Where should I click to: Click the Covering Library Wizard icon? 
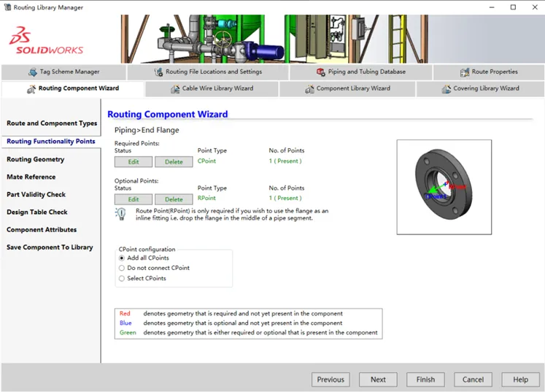coord(447,89)
